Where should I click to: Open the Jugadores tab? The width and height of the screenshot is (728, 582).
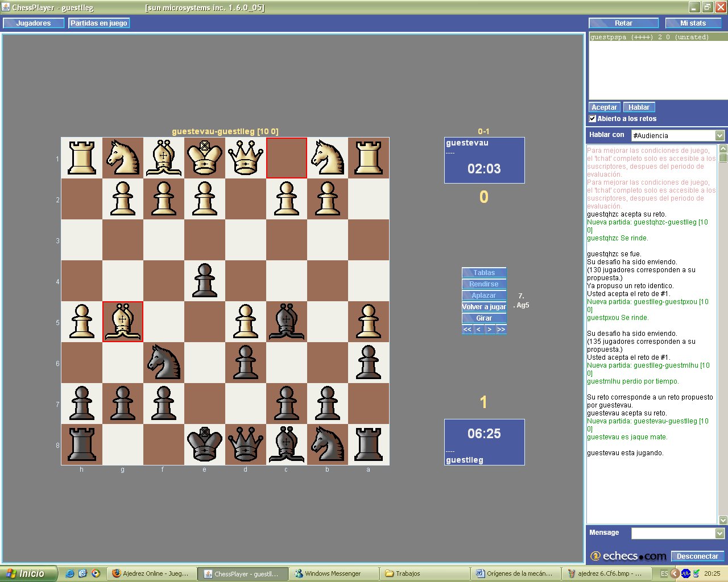(x=34, y=23)
